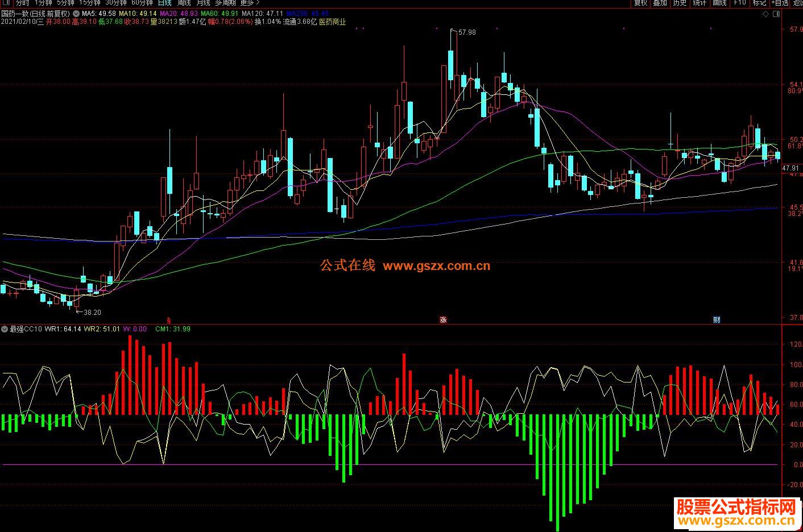Select the 60分钟 period tab
The height and width of the screenshot is (532, 803).
(x=142, y=3)
